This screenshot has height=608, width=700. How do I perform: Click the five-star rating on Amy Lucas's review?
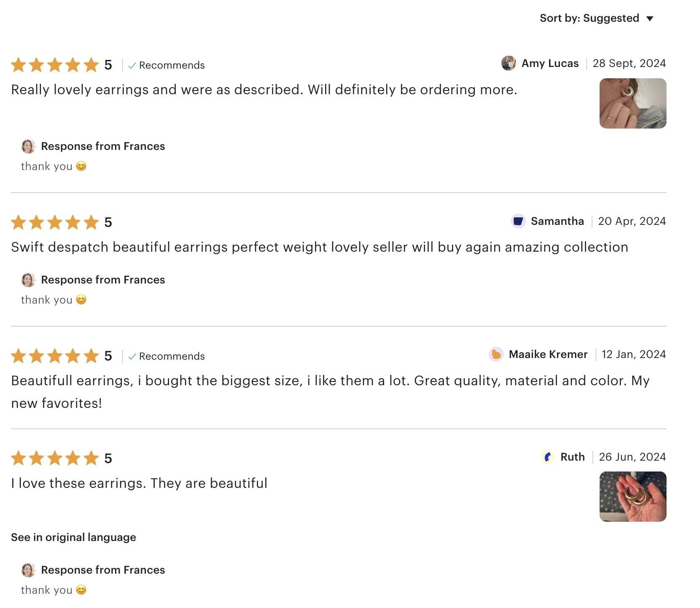(x=55, y=65)
